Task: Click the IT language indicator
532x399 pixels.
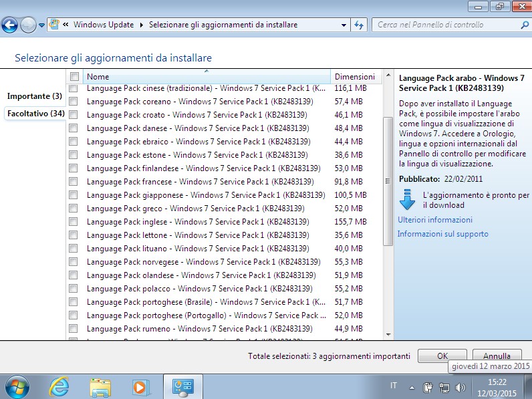Action: point(394,386)
